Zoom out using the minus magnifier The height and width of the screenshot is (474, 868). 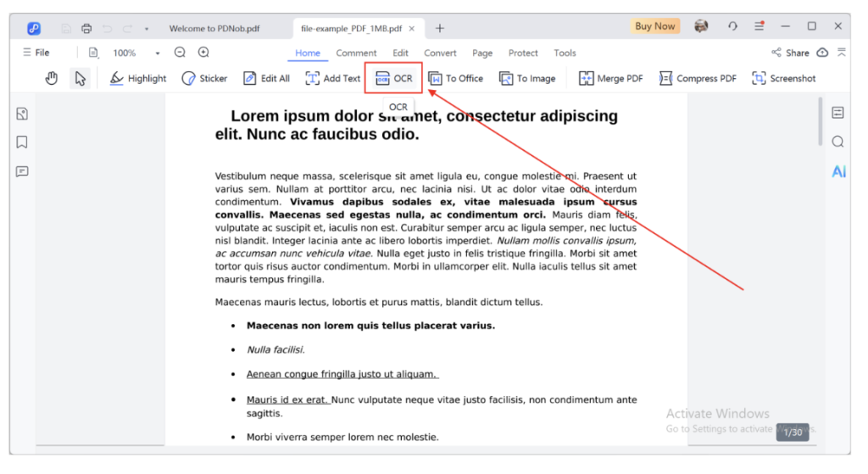(180, 53)
